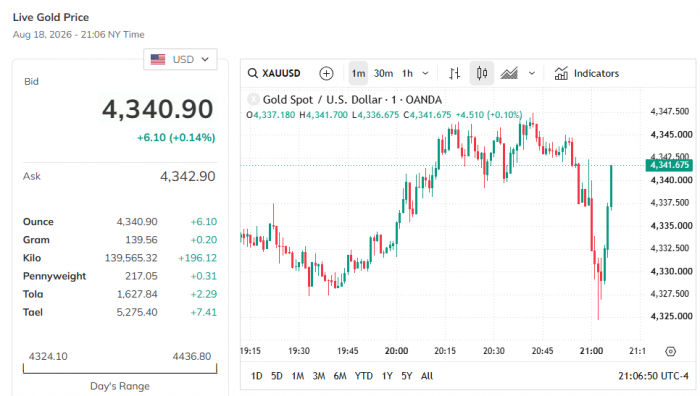700x396 pixels.
Task: Click the Tael change +7.41
Action: 204,312
